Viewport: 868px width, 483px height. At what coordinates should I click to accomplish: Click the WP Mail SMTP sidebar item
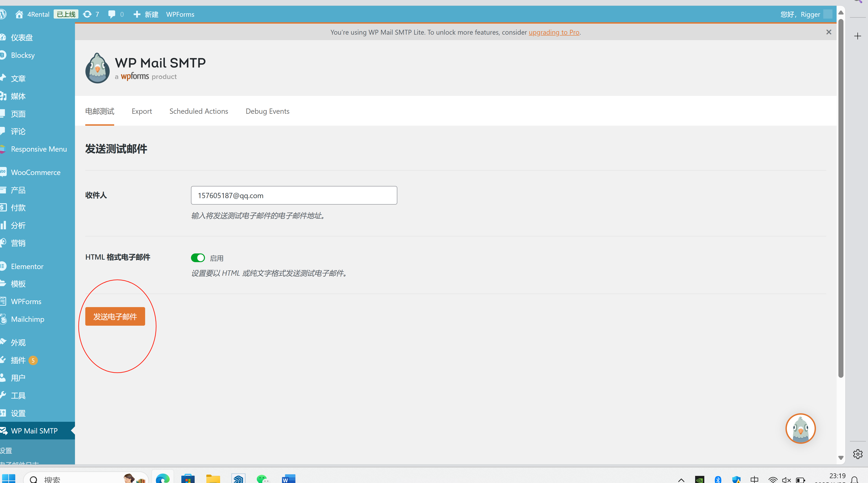coord(34,431)
